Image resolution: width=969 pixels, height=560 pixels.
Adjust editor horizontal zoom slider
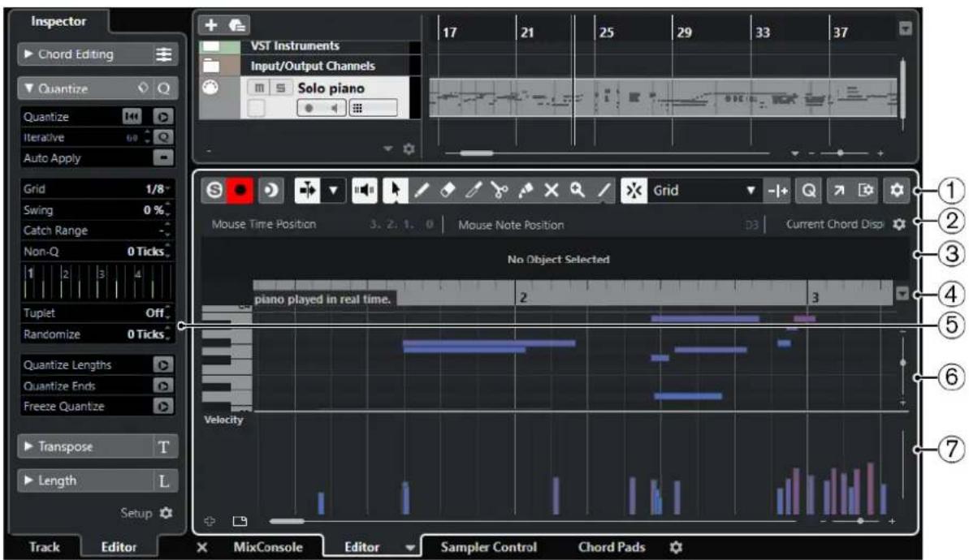coord(859,521)
